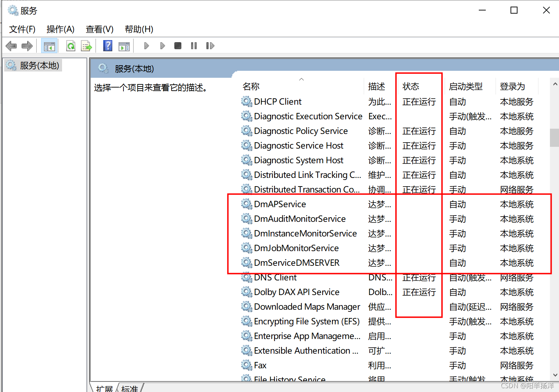Click the Pause service toolbar icon
The image size is (559, 392).
(194, 46)
